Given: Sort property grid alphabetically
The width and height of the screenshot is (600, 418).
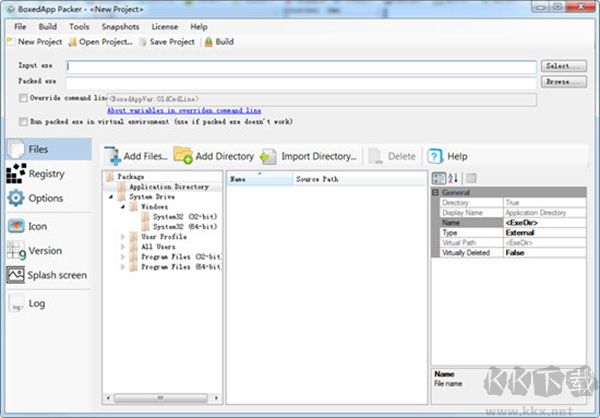Looking at the screenshot, I should [453, 178].
